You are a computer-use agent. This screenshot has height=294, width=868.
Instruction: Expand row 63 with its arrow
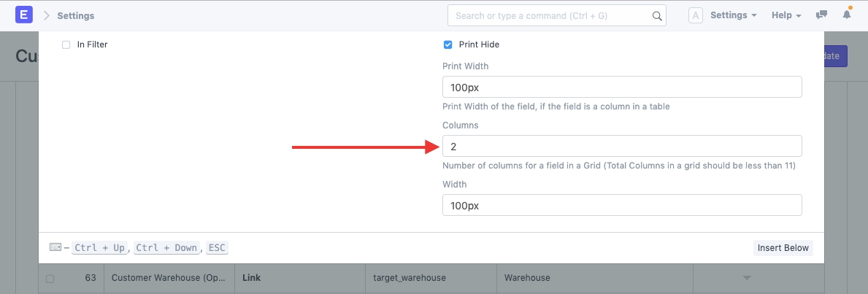[x=746, y=278]
